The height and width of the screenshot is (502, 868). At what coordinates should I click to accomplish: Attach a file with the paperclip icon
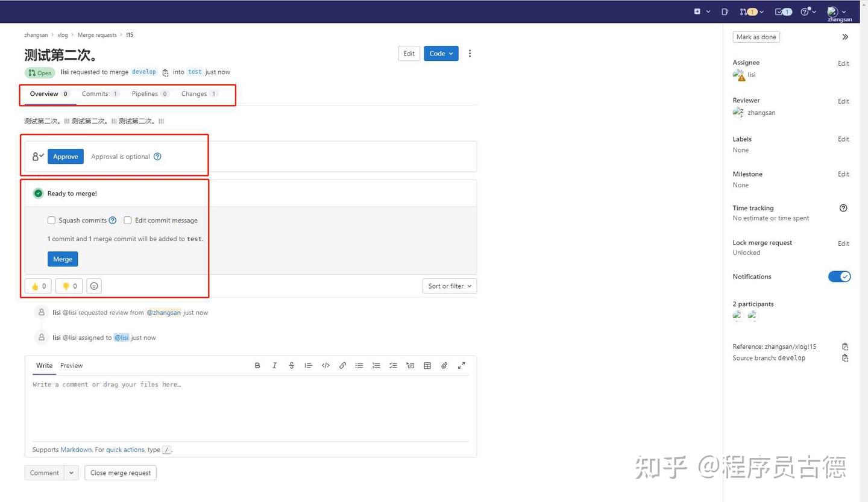444,365
